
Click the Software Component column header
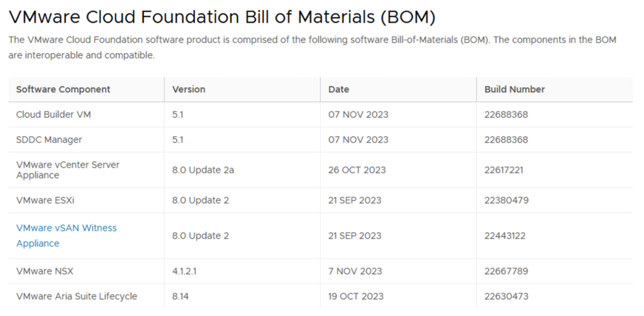pos(63,89)
